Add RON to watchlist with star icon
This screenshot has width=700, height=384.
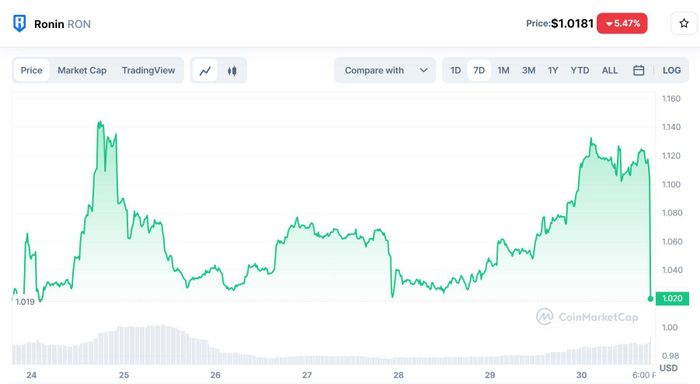click(x=683, y=23)
